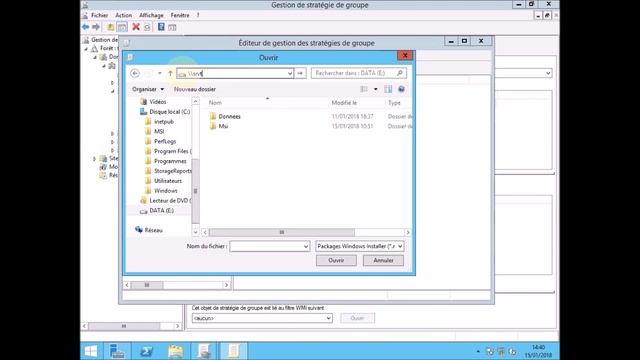Click the Annuler button
The image size is (640, 360).
click(x=383, y=260)
